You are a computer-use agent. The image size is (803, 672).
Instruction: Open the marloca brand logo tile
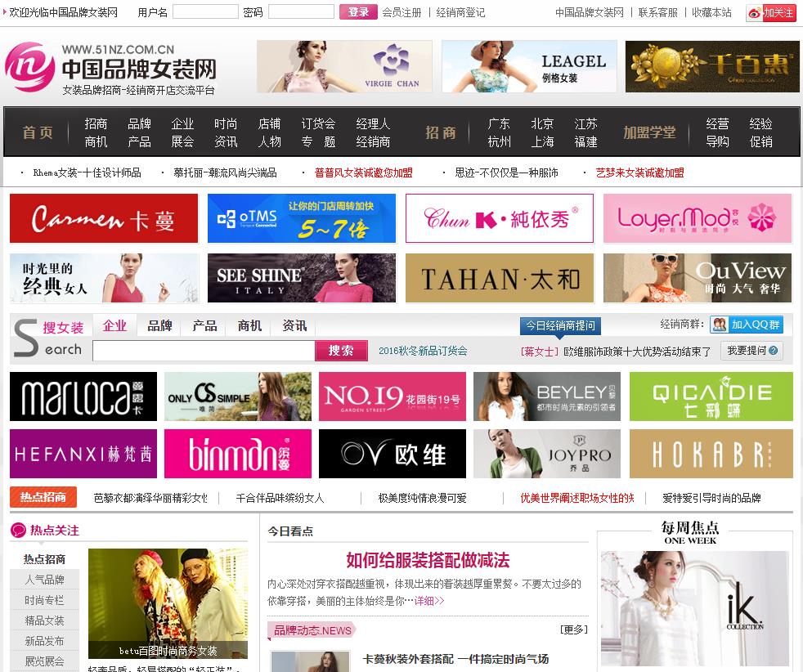(83, 396)
